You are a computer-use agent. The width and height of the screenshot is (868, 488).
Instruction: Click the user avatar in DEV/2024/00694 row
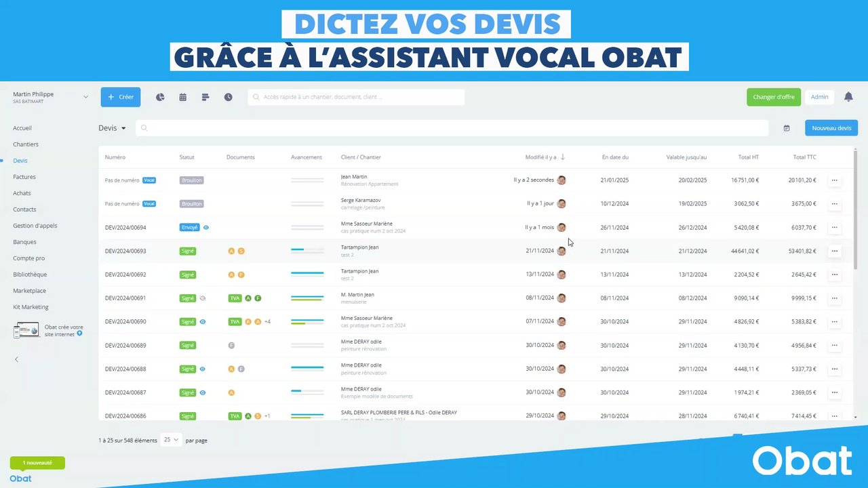561,228
